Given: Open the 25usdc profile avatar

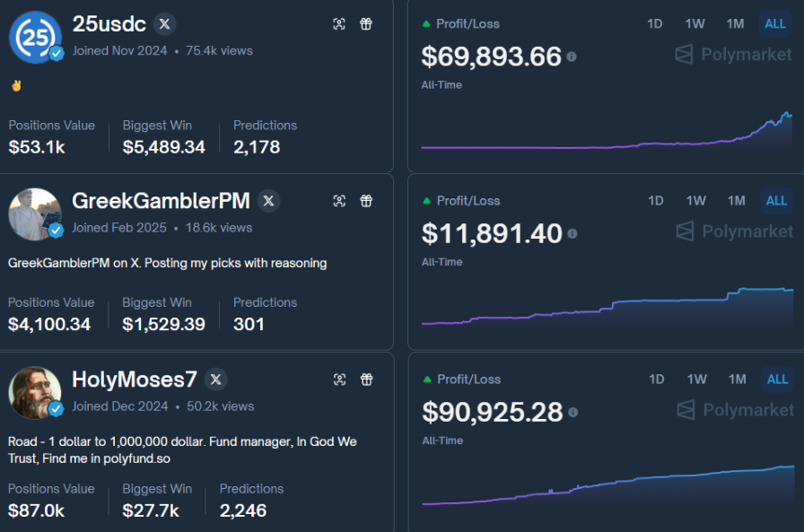Looking at the screenshot, I should [x=35, y=38].
